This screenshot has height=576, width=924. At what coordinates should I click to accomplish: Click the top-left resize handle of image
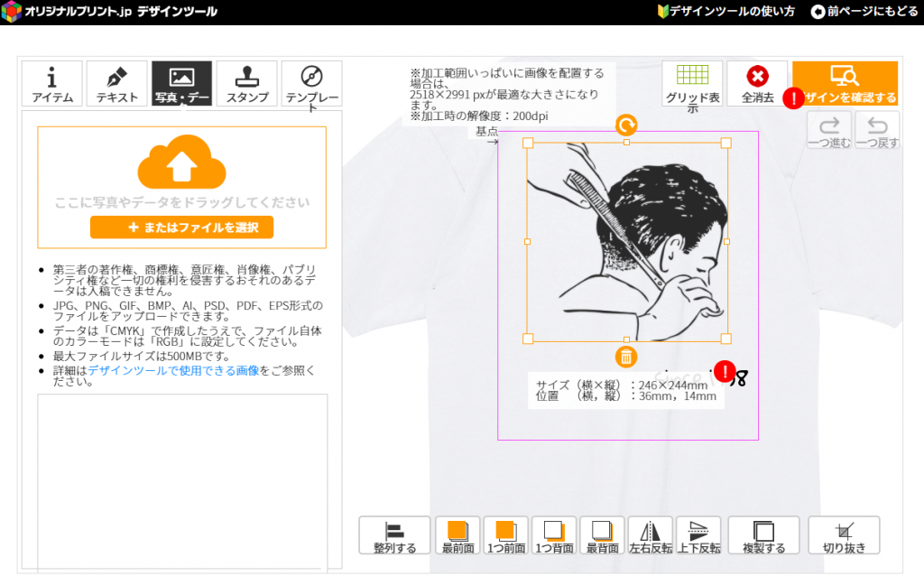coord(528,143)
